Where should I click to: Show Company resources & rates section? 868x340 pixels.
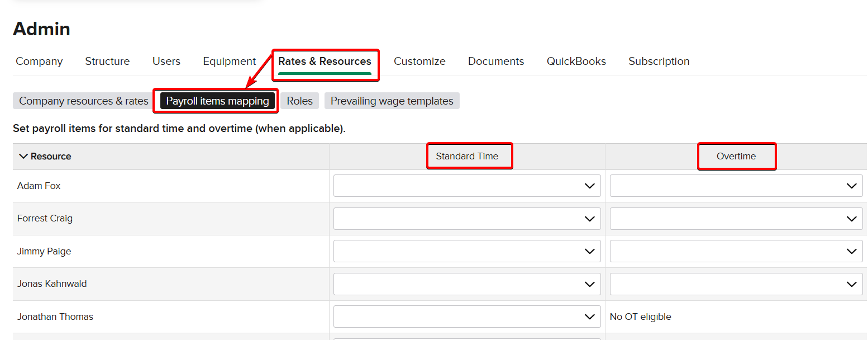pyautogui.click(x=84, y=101)
